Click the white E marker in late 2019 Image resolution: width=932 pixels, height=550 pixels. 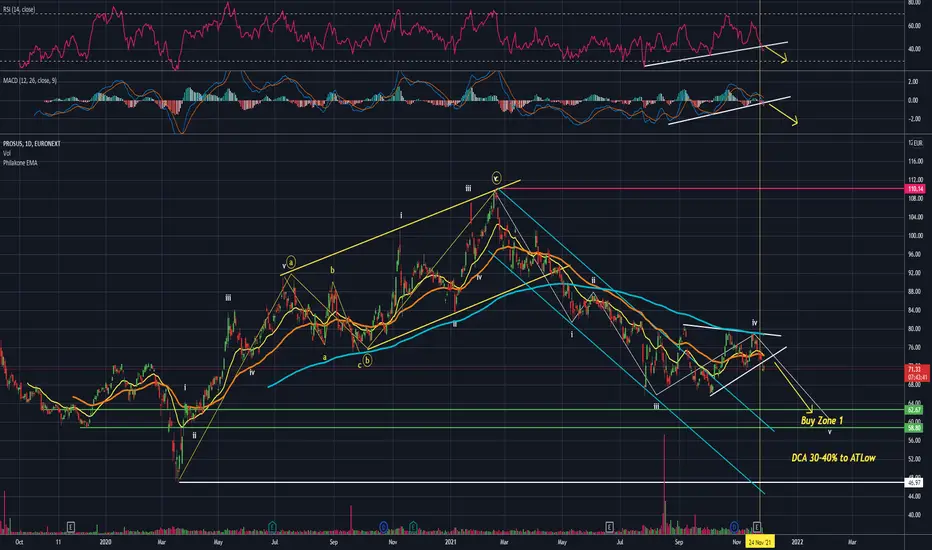click(x=71, y=527)
